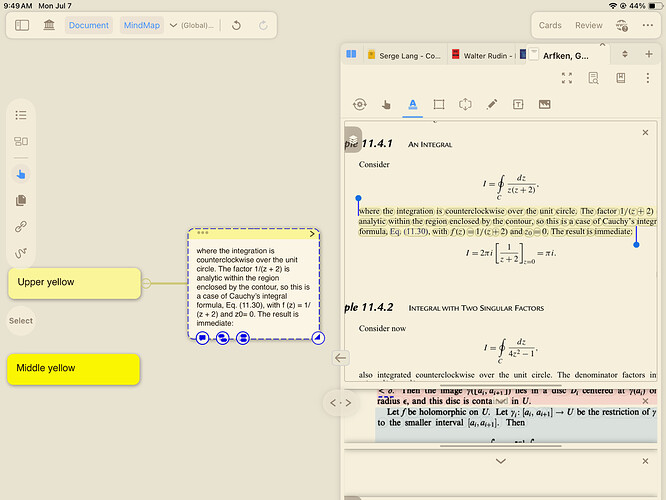The image size is (666, 500).
Task: Collapse the document panel chevron above tabs
Action: pos(602,44)
